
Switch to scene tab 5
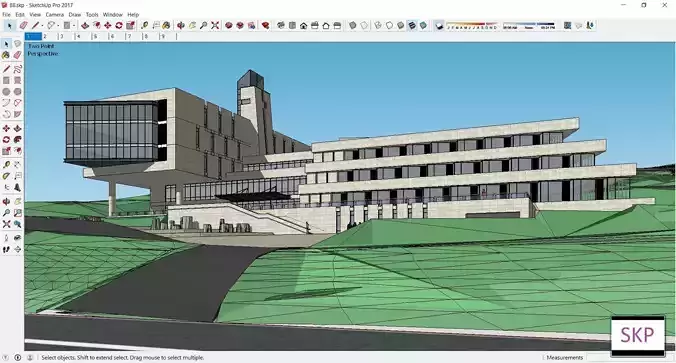tap(100, 36)
